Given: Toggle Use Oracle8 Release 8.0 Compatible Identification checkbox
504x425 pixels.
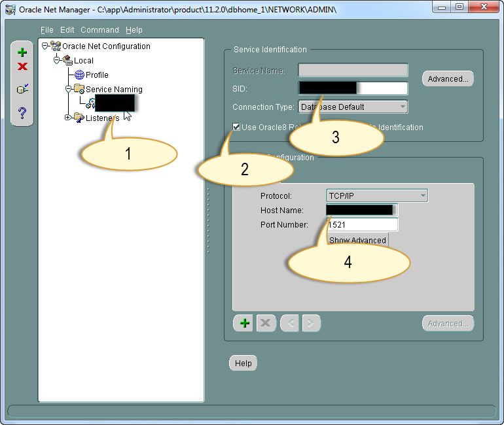Looking at the screenshot, I should pos(236,127).
